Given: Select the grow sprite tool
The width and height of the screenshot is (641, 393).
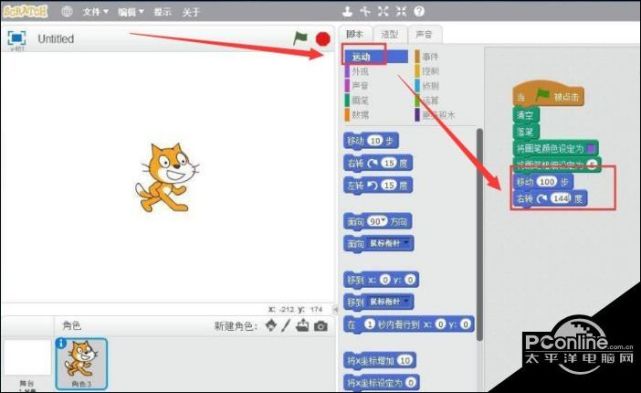Looking at the screenshot, I should [x=383, y=11].
